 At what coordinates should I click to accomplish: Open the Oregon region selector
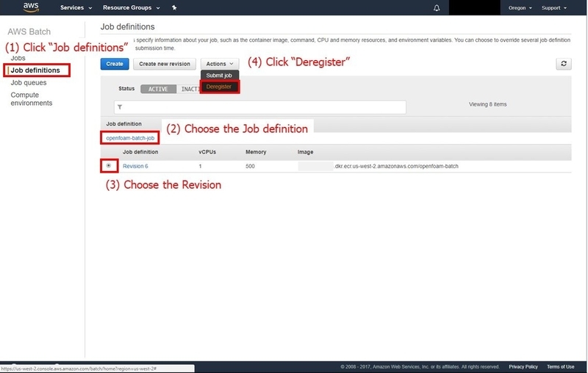(520, 8)
